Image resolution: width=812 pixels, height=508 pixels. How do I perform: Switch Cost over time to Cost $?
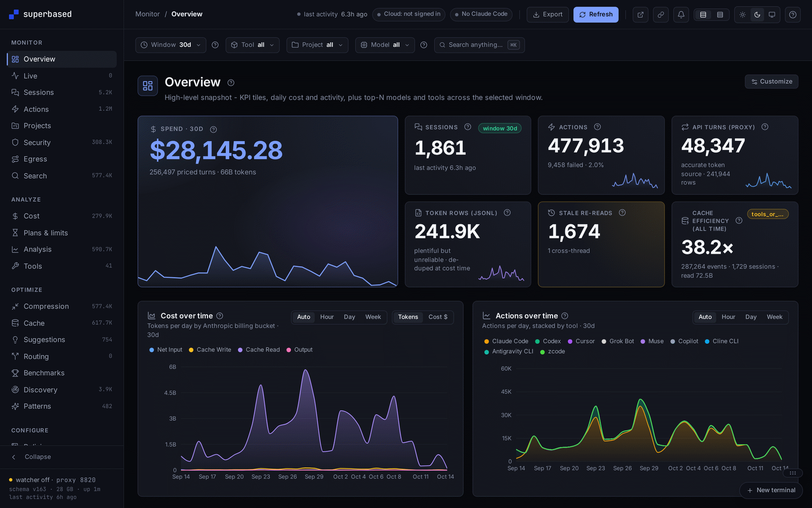(x=438, y=317)
